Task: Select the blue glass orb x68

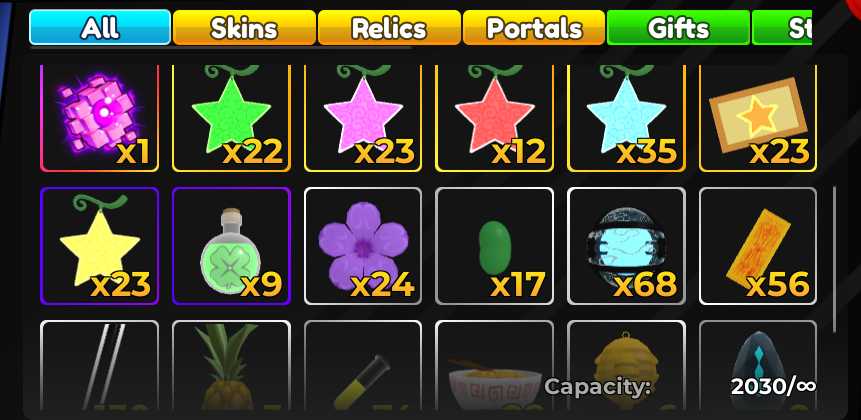Action: pos(626,246)
